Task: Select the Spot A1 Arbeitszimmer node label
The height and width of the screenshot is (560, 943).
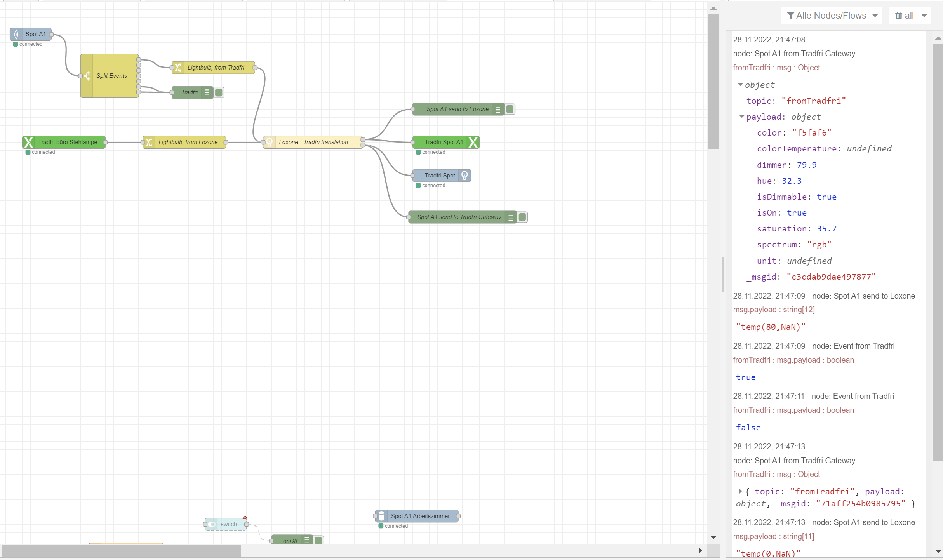Action: pos(420,516)
